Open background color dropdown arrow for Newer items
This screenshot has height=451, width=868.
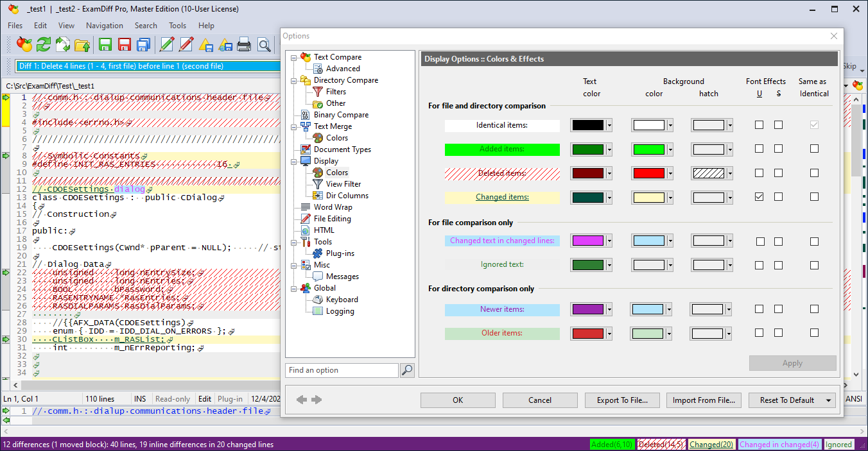(668, 309)
